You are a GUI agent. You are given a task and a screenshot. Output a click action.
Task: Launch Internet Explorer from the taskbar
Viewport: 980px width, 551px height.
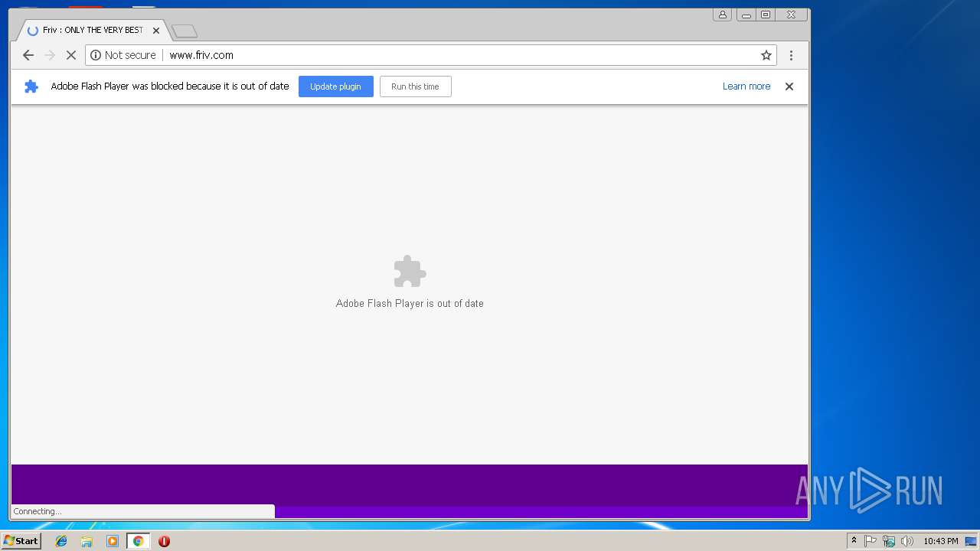61,541
